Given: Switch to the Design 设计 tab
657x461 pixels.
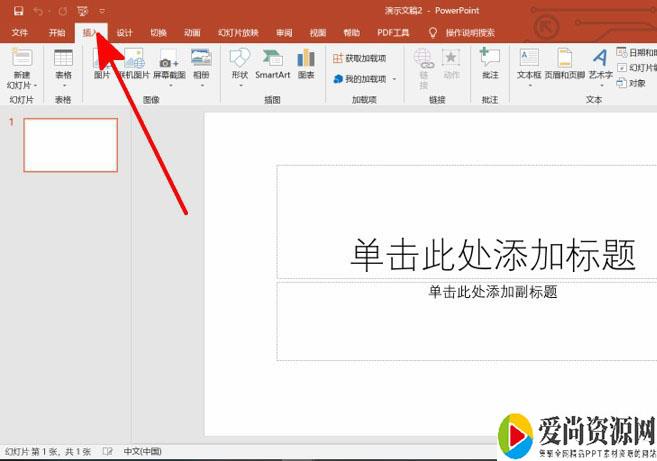Looking at the screenshot, I should point(124,32).
